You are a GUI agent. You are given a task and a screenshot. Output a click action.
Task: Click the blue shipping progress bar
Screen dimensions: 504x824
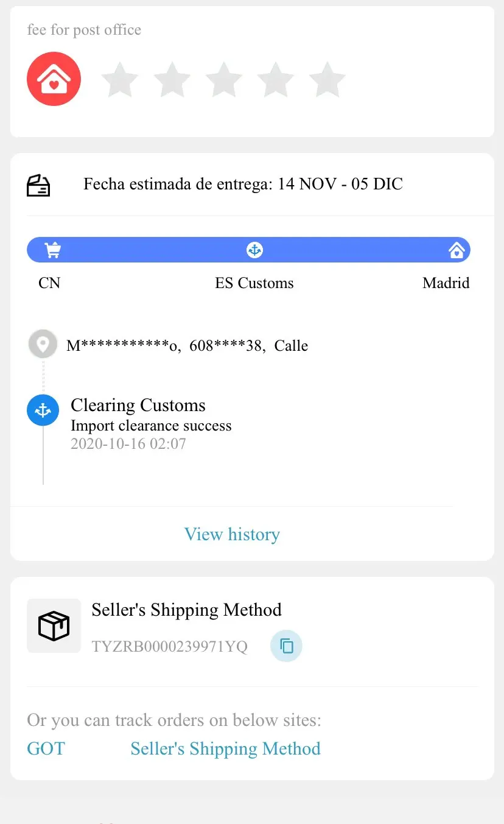[x=152, y=250]
